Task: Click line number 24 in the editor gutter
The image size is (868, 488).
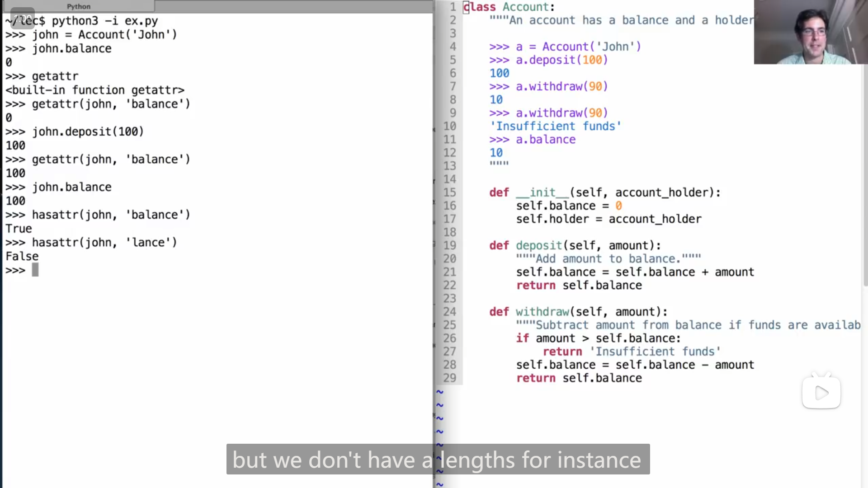Action: [449, 312]
